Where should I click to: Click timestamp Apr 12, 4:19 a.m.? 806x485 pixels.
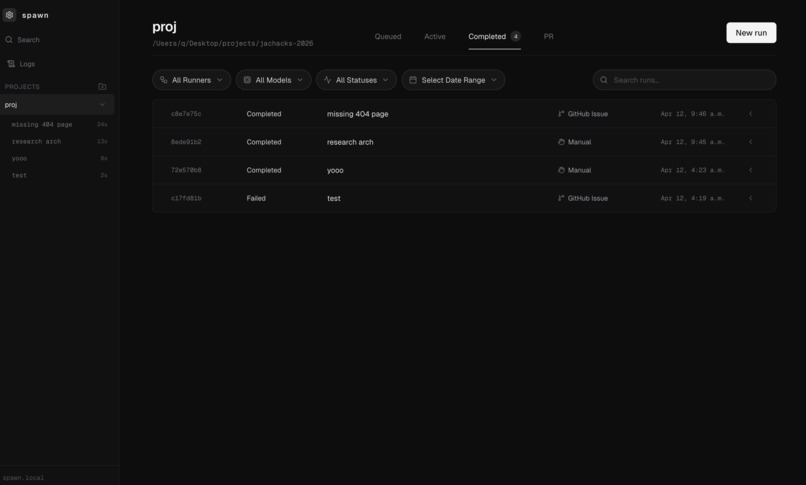tap(692, 198)
